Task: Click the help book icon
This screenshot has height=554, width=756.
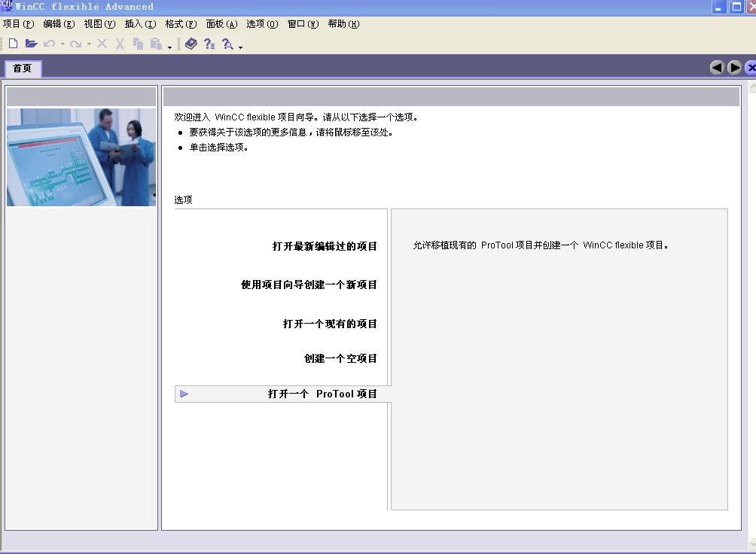Action: pos(191,44)
